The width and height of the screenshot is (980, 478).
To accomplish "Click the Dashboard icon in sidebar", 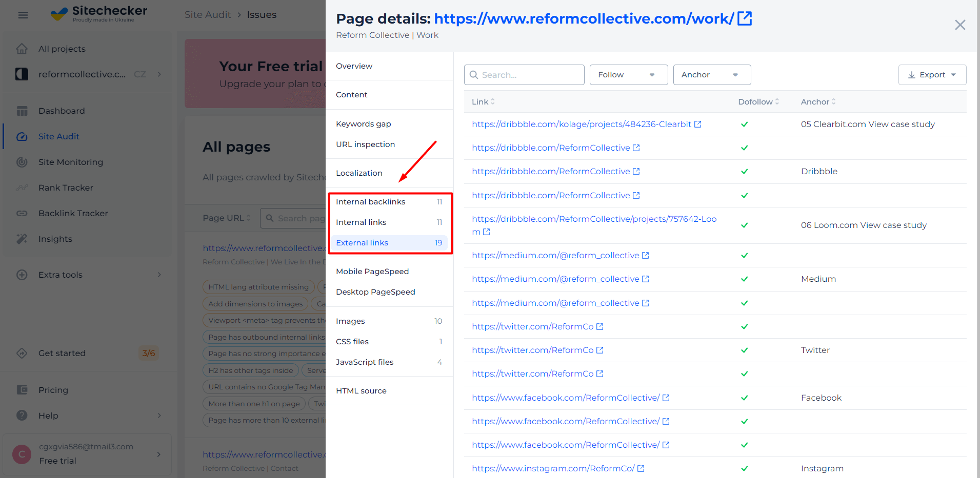I will coord(22,111).
